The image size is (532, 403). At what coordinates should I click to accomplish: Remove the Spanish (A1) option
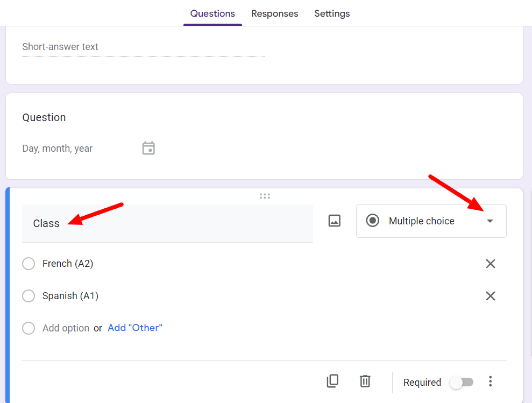(x=490, y=296)
